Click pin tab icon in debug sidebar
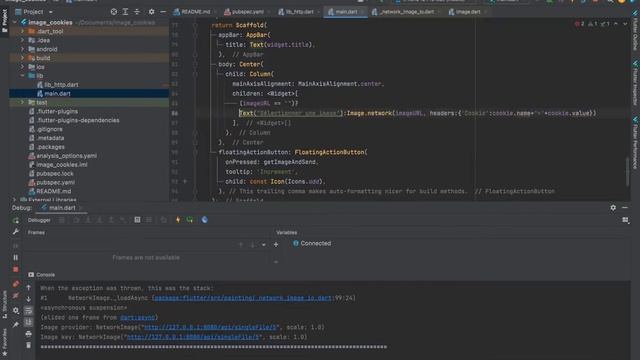 [x=16, y=324]
